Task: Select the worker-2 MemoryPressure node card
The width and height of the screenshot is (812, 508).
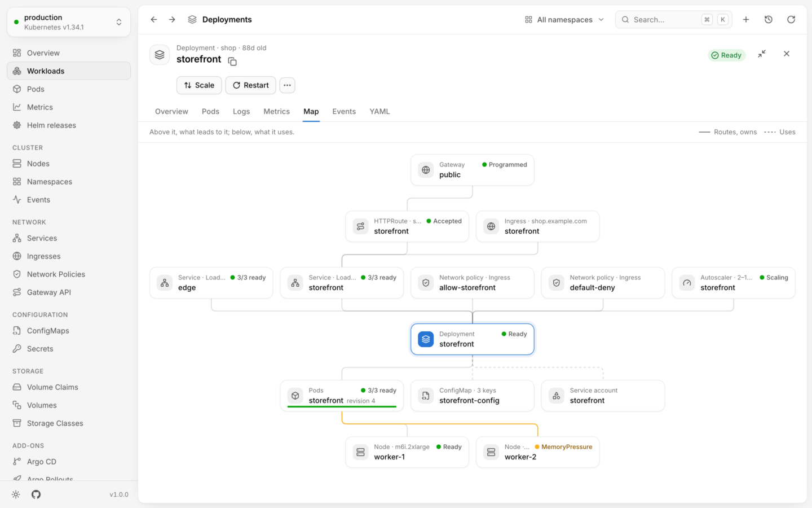Action: click(x=538, y=452)
